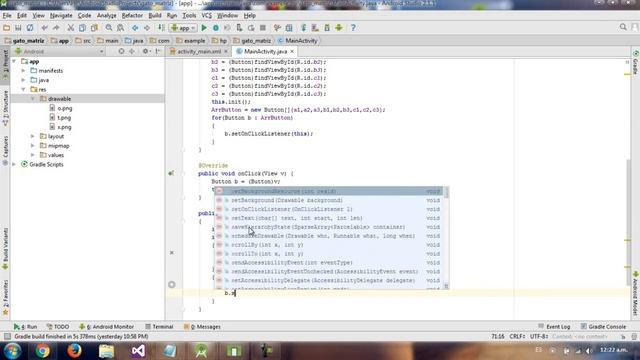Click the Copy toolbar icon
Screen dimensions: 640x360
[x=82, y=28]
